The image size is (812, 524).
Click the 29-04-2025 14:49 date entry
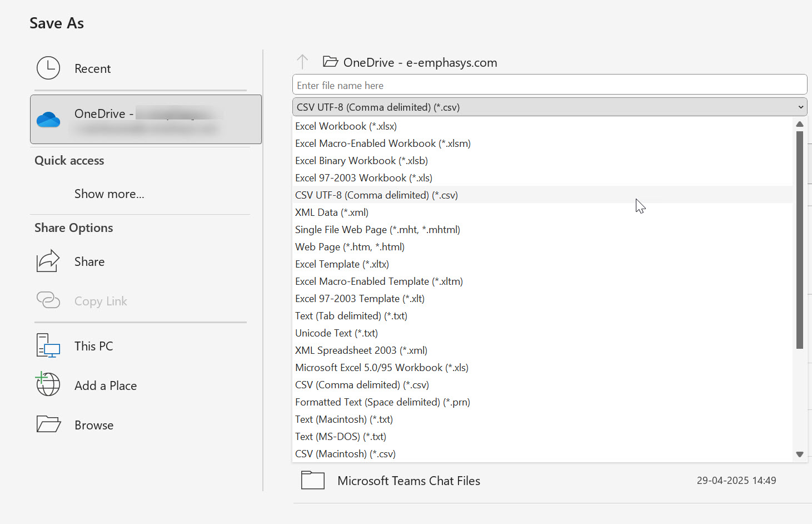tap(736, 481)
